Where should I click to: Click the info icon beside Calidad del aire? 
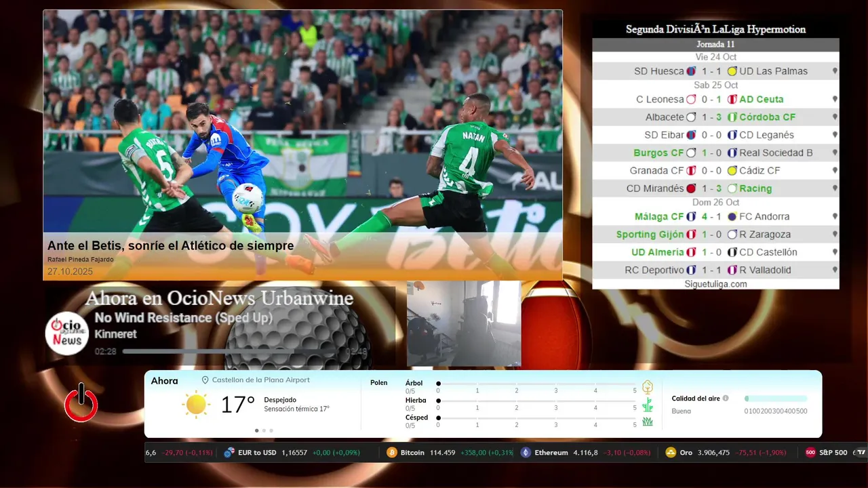click(x=726, y=399)
